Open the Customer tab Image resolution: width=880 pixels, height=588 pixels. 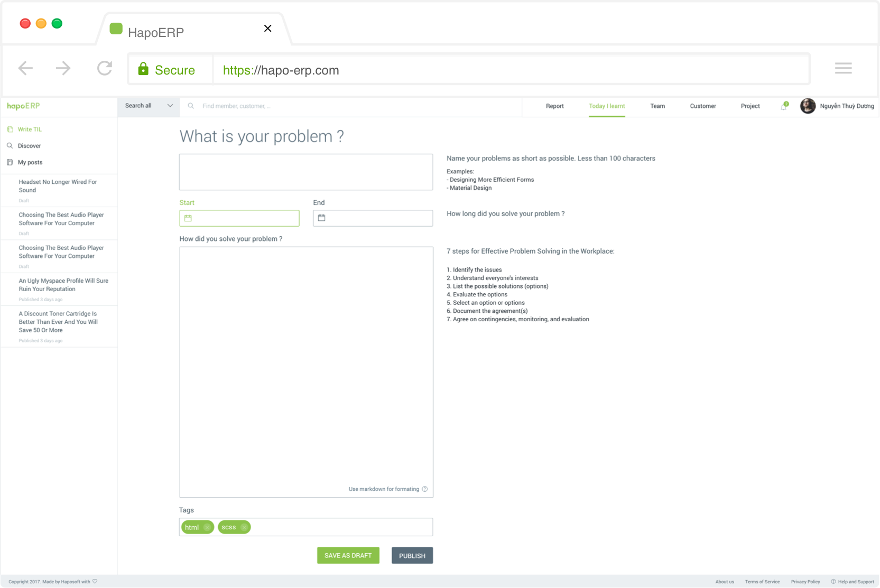(702, 106)
